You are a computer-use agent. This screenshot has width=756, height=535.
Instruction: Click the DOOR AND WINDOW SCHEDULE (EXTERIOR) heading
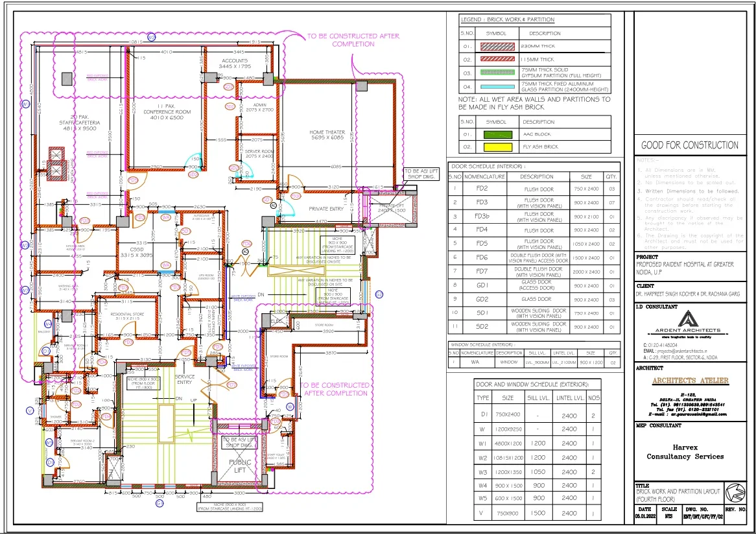[532, 385]
